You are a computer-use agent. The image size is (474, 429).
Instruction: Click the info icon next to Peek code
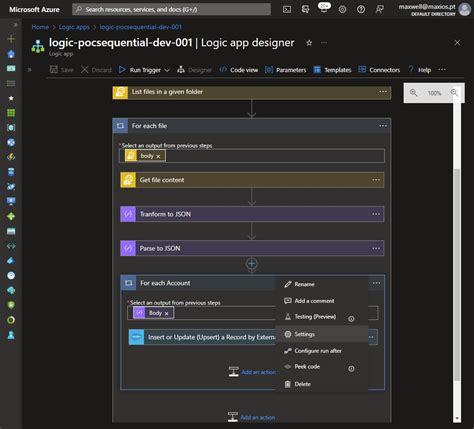pyautogui.click(x=351, y=369)
